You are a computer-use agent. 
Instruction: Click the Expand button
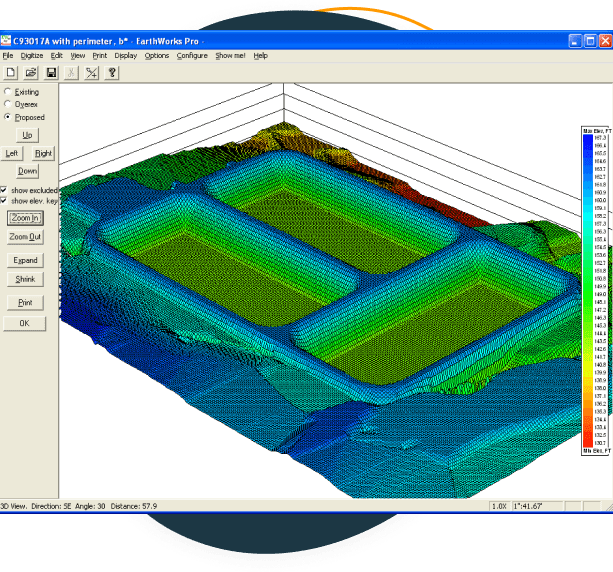coord(25,260)
